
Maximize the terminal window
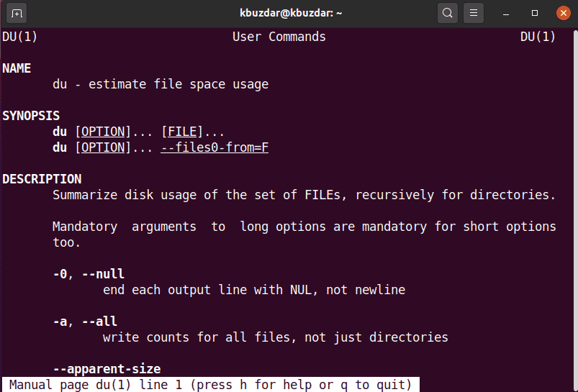[535, 13]
